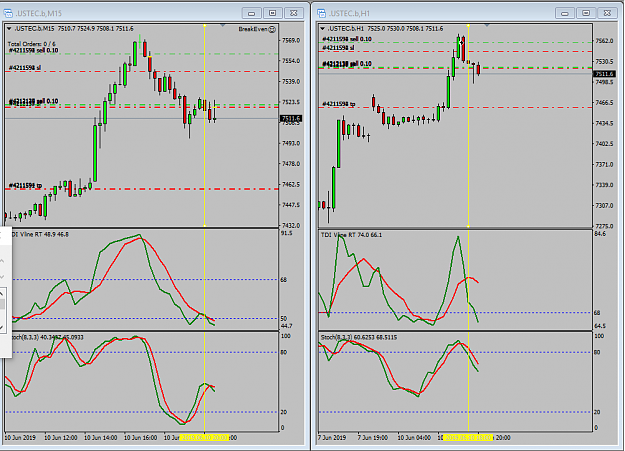This screenshot has width=625, height=451.
Task: Select the '#4211598 tp' take profit label in M15 chart
Action: click(x=25, y=185)
